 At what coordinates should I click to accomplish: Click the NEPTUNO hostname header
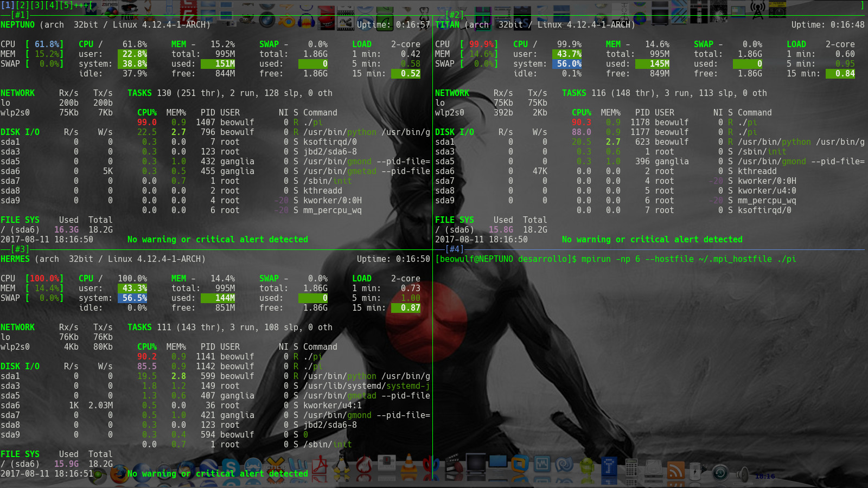pos(17,24)
